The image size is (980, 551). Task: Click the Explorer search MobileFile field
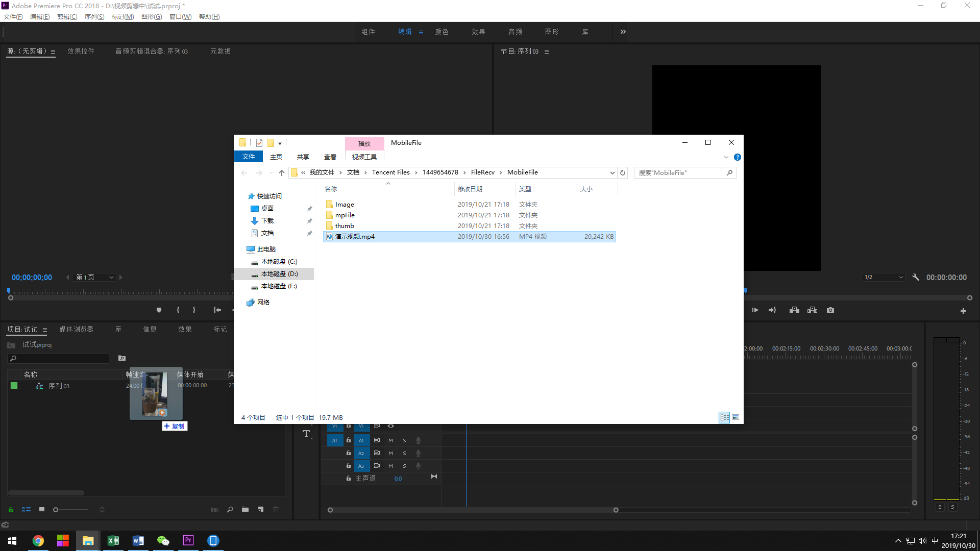tap(685, 173)
